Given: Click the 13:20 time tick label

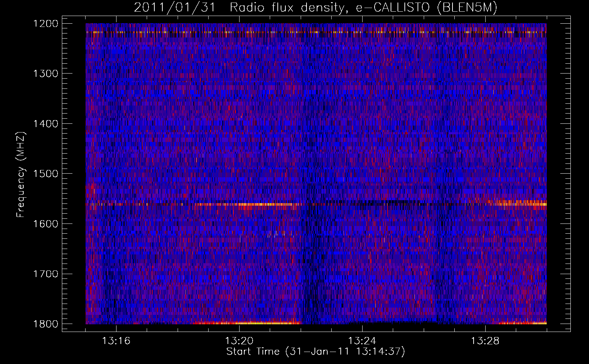Looking at the screenshot, I should tap(239, 341).
